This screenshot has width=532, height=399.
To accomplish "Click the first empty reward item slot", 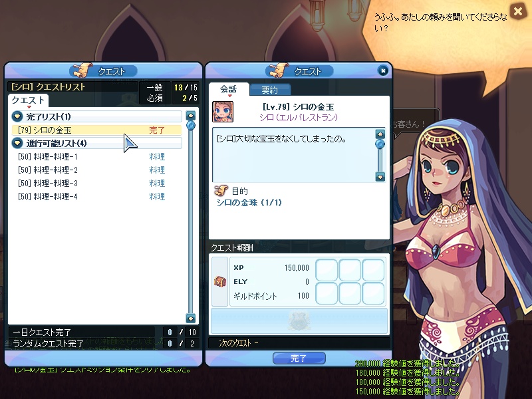I will (x=327, y=270).
